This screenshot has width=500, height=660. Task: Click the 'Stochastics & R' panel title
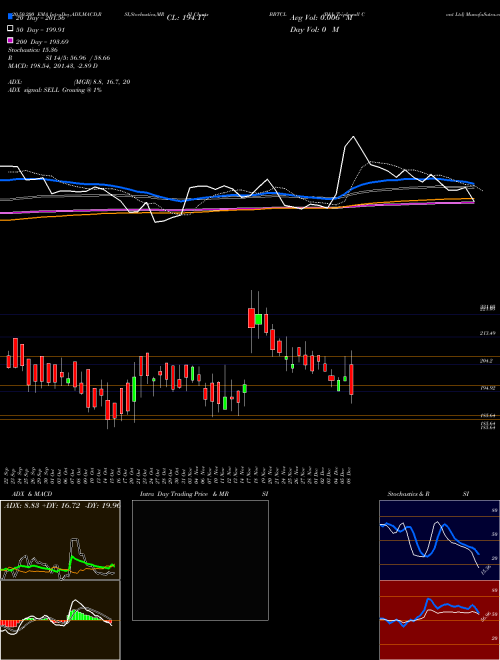coord(408,494)
